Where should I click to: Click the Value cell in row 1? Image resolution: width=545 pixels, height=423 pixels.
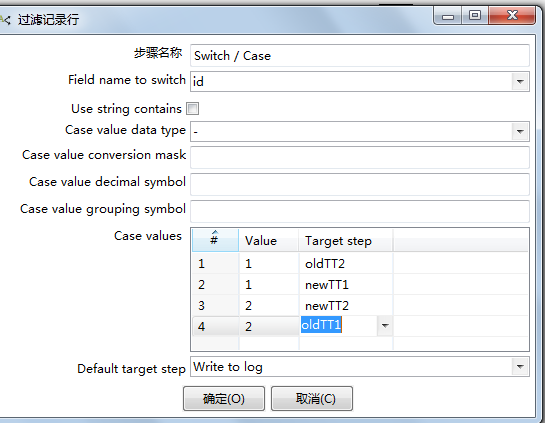268,263
